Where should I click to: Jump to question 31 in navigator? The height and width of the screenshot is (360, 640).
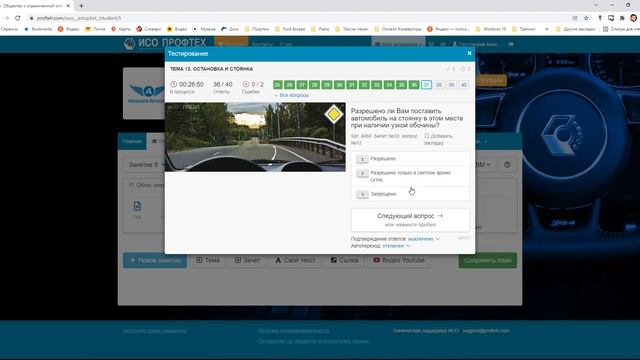click(352, 84)
